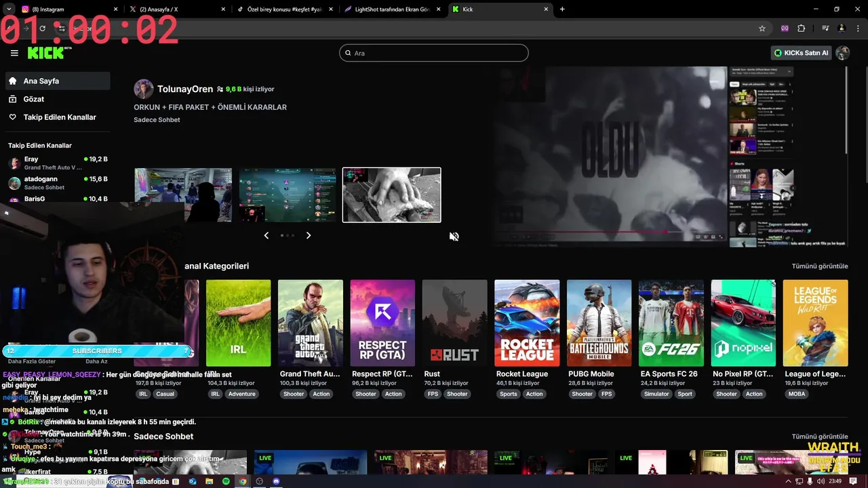Open Eray's followed channel
This screenshot has width=868, height=488.
tap(58, 163)
